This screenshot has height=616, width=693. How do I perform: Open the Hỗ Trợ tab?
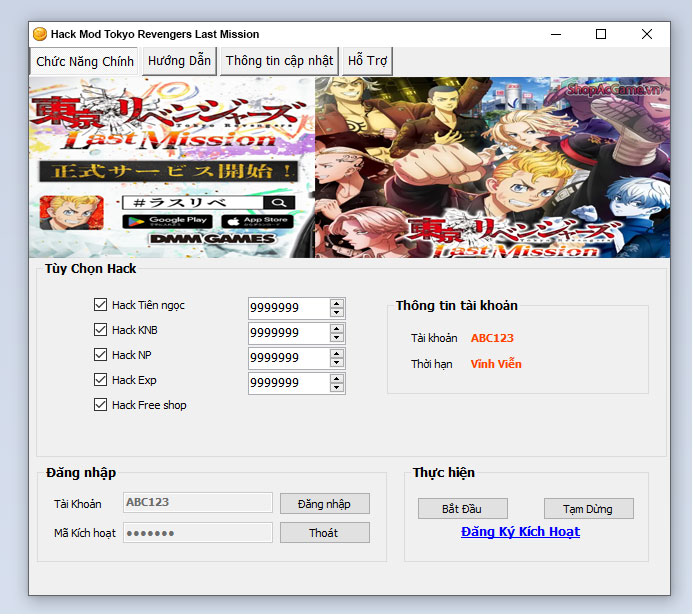click(367, 61)
